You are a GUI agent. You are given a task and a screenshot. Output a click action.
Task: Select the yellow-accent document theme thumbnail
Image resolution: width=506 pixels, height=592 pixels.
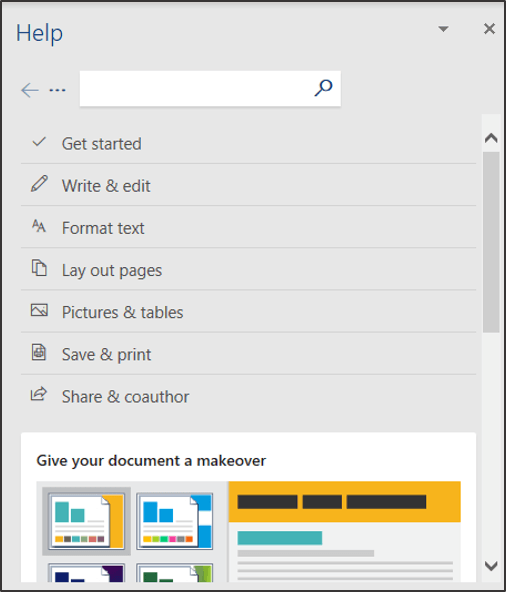(86, 521)
